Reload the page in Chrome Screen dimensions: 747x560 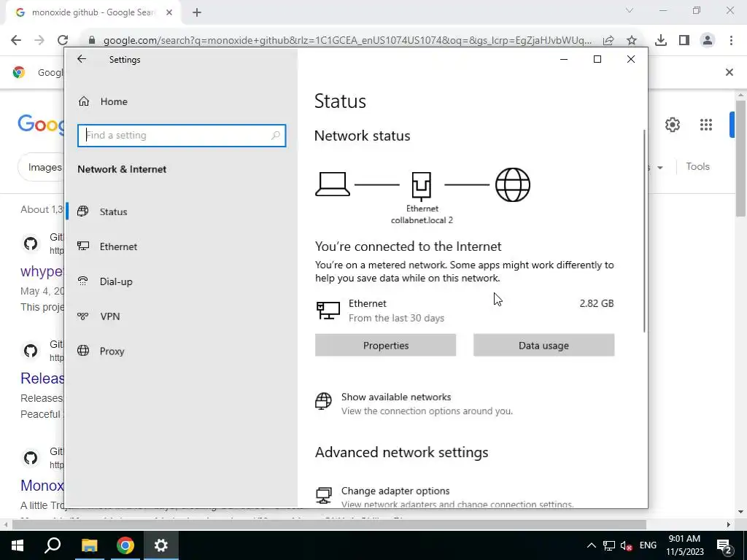pos(63,40)
